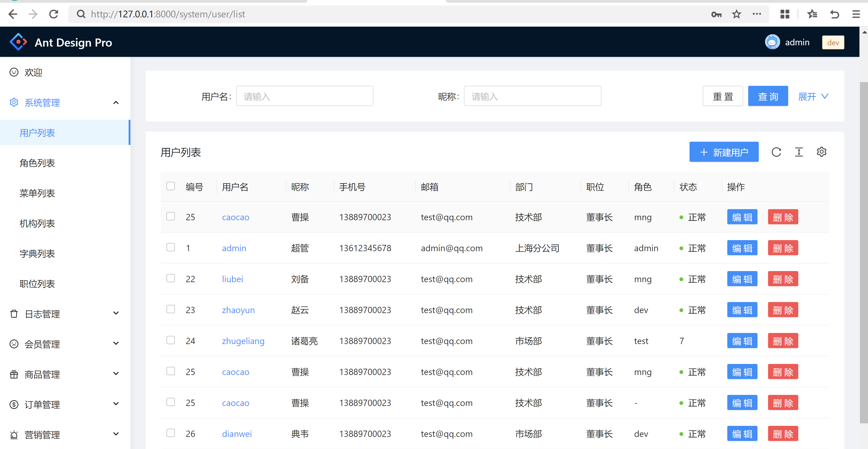Viewport: 868px width, 449px height.
Task: Click the browser undo arrow icon
Action: coord(835,14)
